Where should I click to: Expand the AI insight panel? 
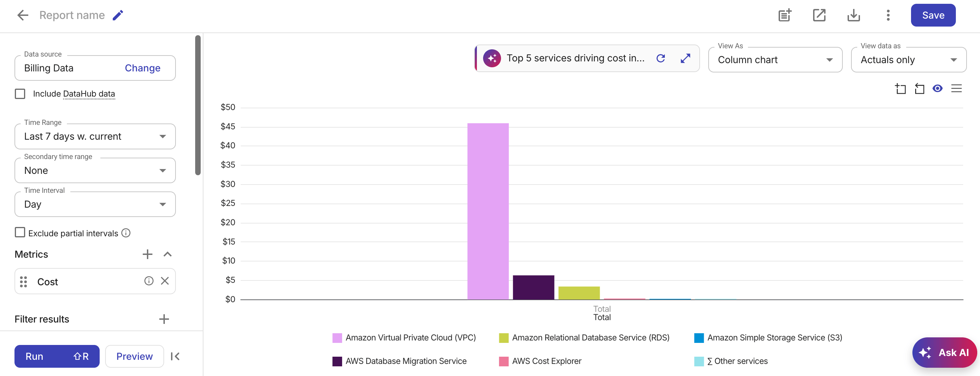(x=686, y=58)
